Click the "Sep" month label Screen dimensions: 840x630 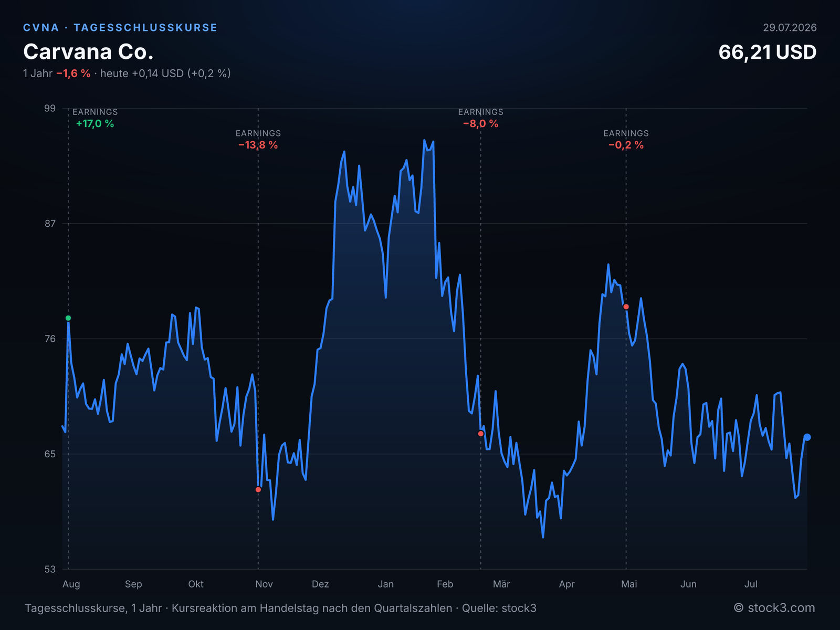click(x=133, y=584)
